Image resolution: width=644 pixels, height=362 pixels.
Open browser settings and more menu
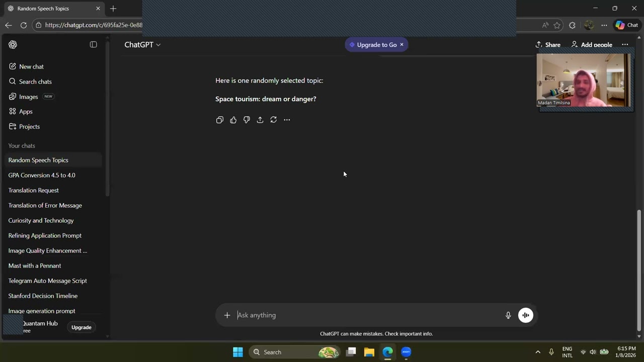coord(604,25)
